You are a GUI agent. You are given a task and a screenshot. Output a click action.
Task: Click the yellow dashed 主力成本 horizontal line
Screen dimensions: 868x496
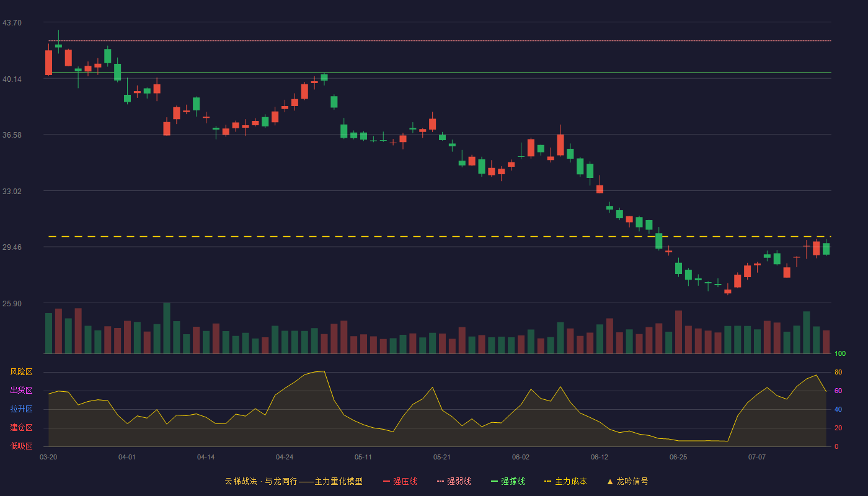440,236
